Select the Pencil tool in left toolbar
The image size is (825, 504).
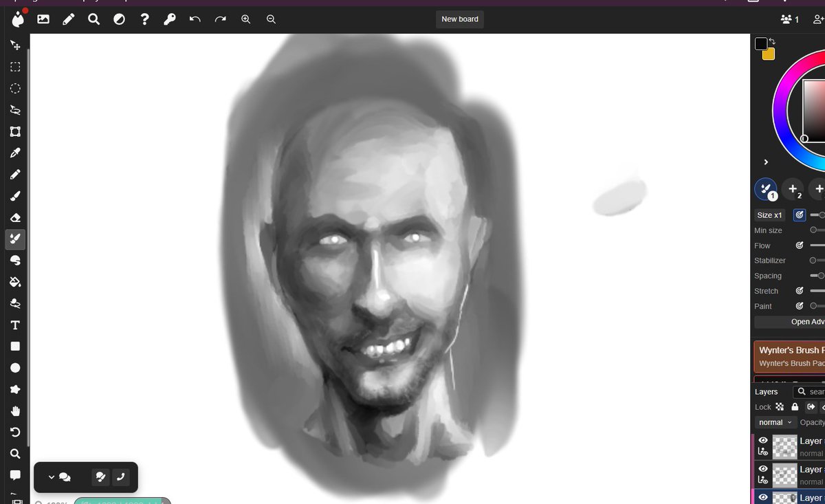(x=15, y=174)
